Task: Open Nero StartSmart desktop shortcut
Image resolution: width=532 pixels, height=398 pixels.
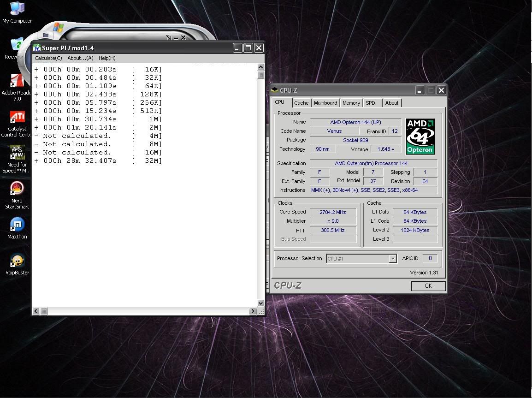Action: coord(17,195)
